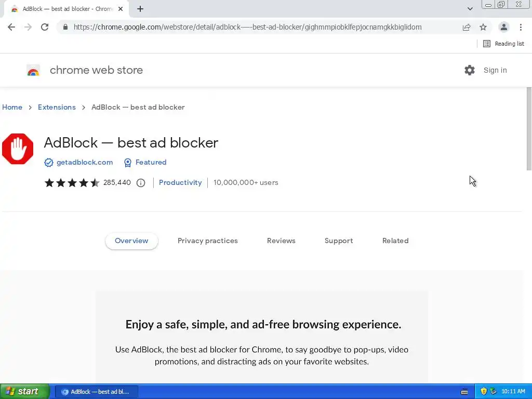Show the Related tab
Viewport: 532px width, 399px height.
395,241
